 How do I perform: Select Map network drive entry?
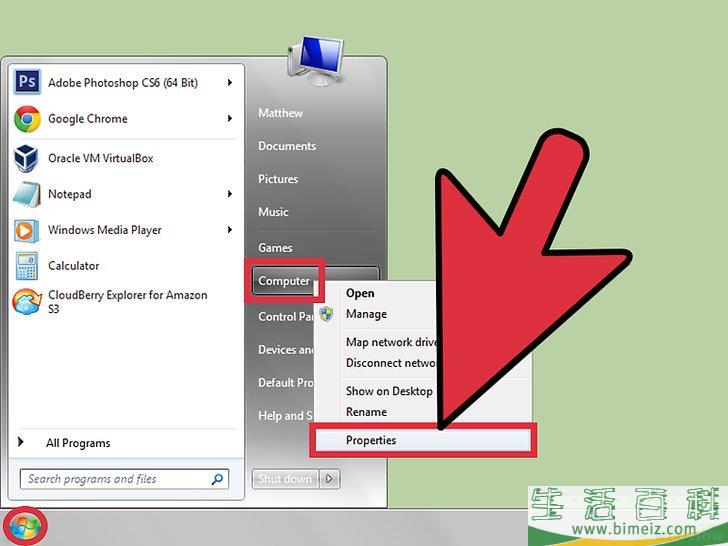click(391, 342)
